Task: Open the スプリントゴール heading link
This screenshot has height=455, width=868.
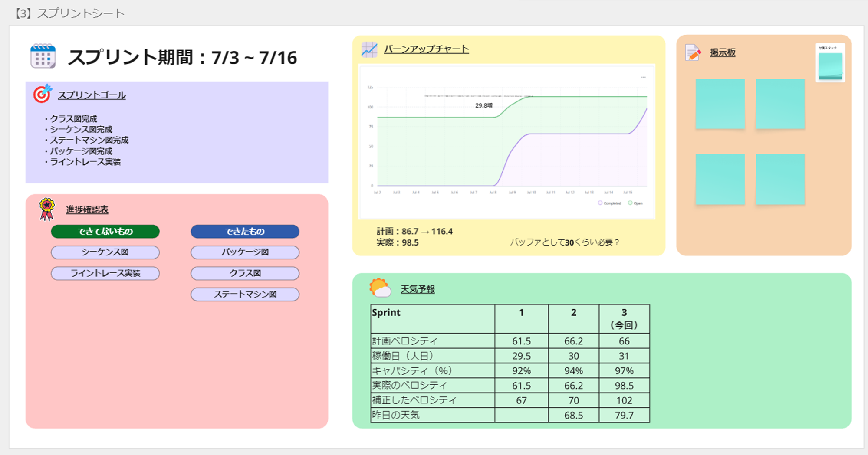Action: [x=92, y=95]
